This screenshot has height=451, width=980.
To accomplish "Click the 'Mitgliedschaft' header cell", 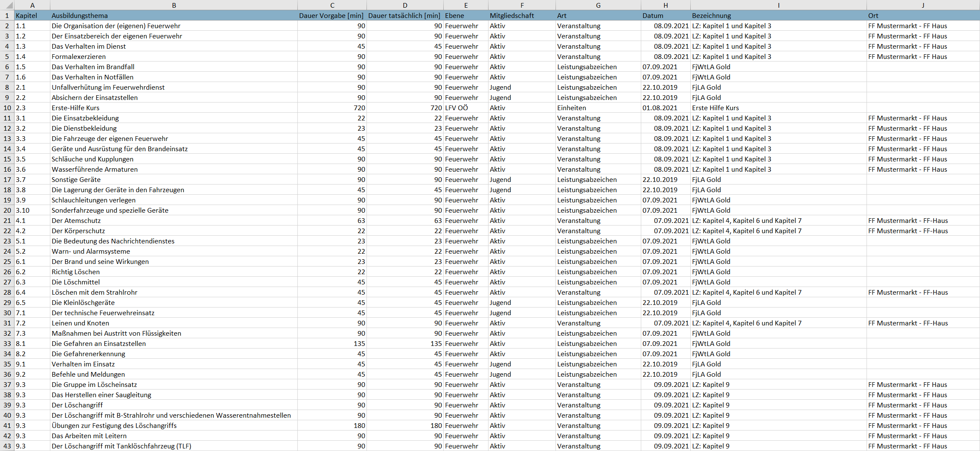I will [x=522, y=15].
